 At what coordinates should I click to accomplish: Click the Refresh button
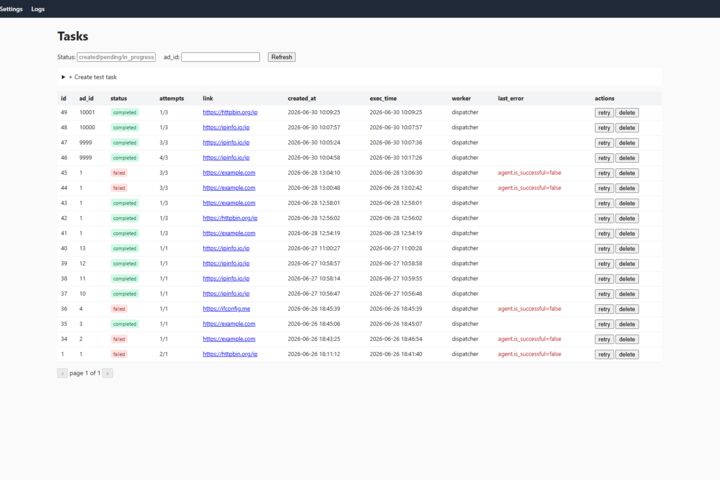point(281,57)
